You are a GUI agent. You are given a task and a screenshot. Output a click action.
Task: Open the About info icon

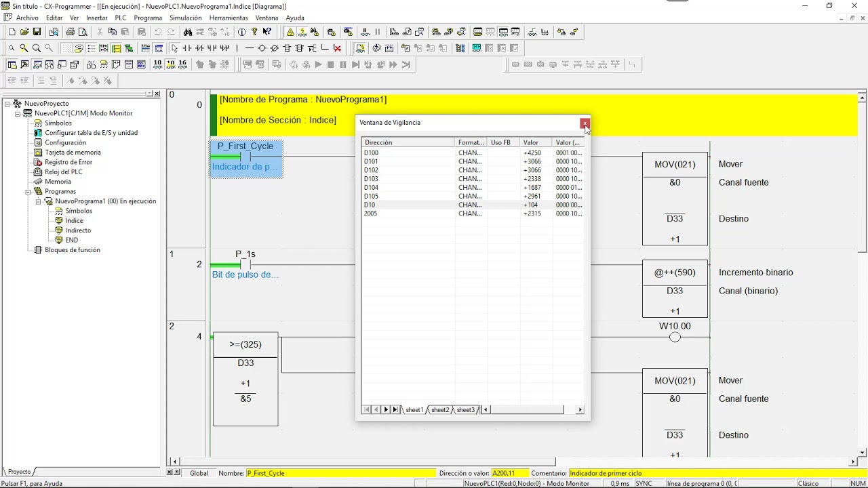[x=242, y=32]
